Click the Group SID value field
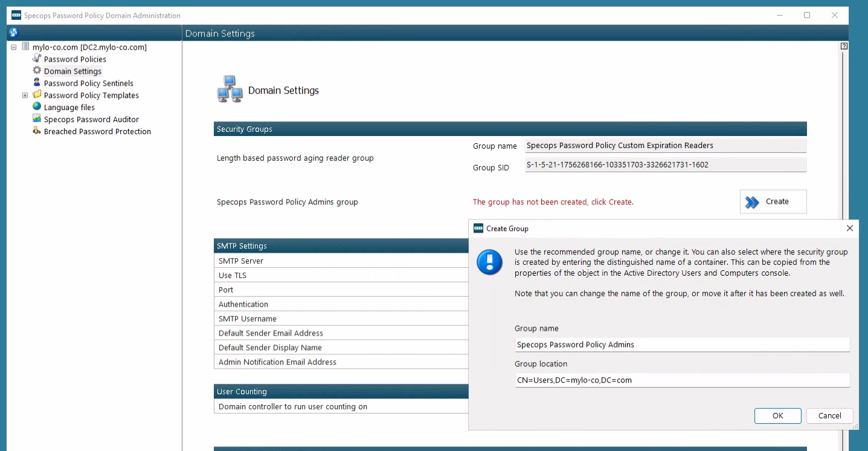Screen dimensions: 868x451 tap(666, 165)
